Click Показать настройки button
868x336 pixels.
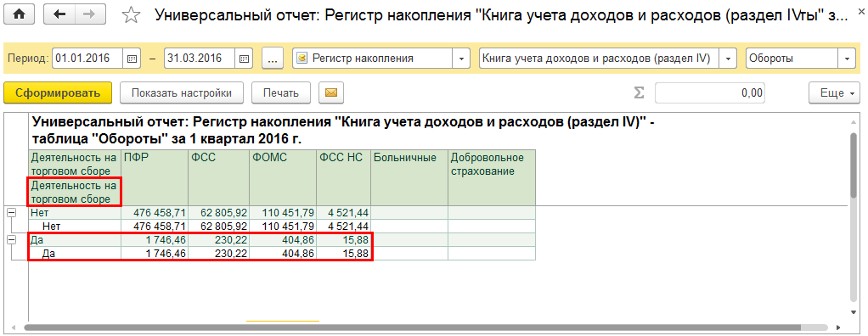[182, 92]
